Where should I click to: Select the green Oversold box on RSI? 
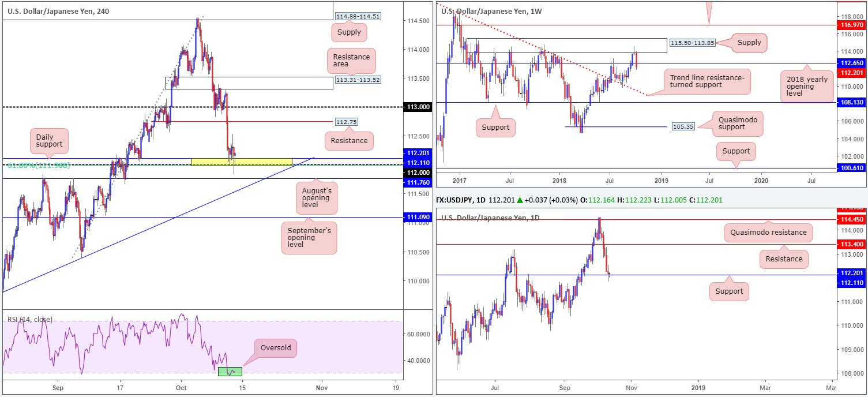[x=230, y=372]
